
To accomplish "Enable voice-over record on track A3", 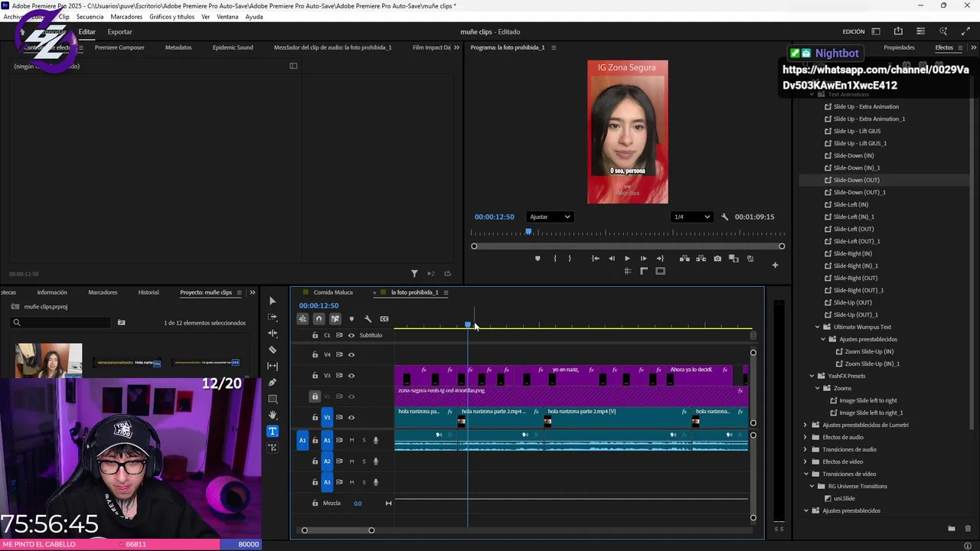I will (376, 482).
